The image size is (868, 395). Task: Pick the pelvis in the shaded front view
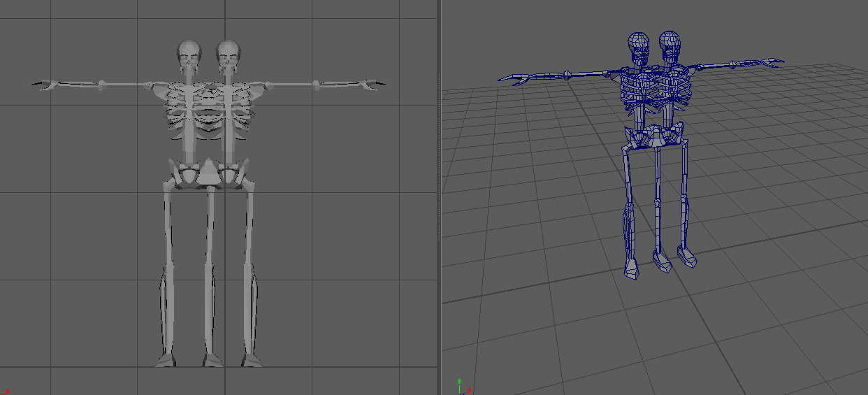(x=208, y=173)
